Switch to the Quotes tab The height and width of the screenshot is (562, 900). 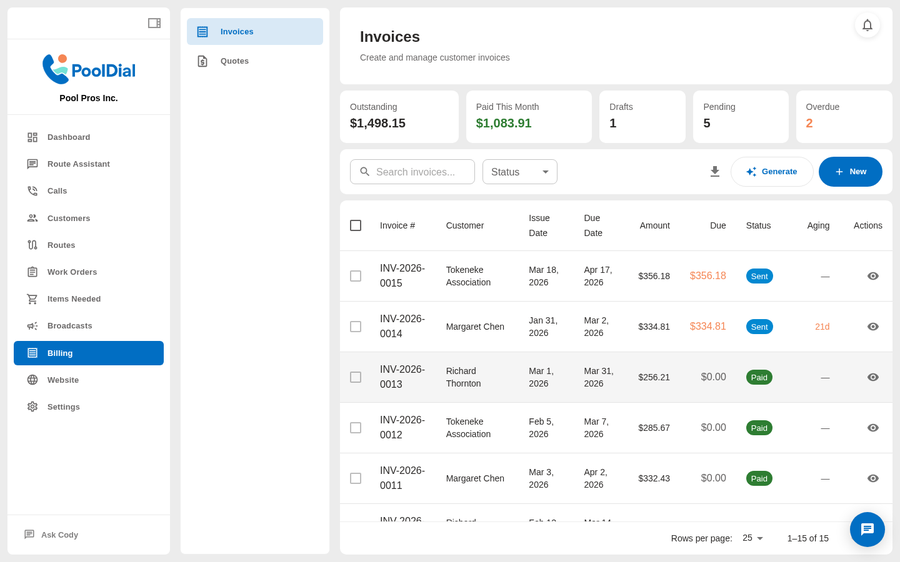point(234,61)
